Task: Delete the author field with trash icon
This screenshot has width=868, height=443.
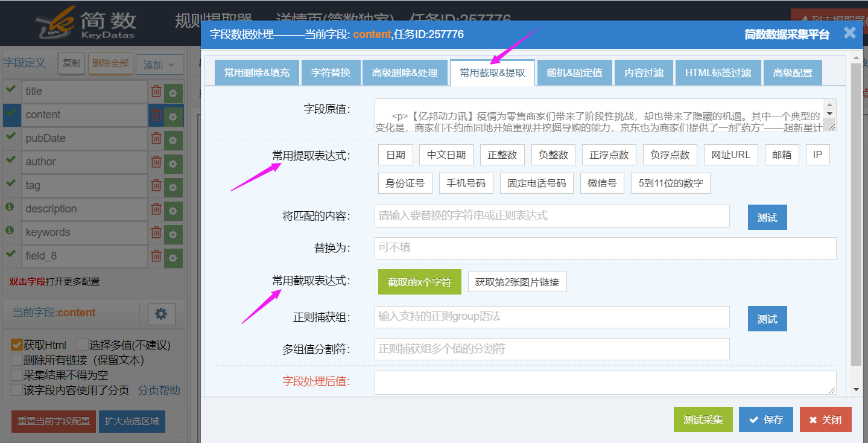Action: pyautogui.click(x=156, y=162)
